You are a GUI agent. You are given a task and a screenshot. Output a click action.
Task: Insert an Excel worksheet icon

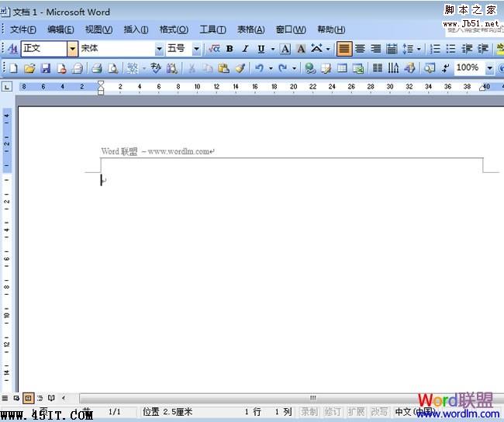coord(357,67)
